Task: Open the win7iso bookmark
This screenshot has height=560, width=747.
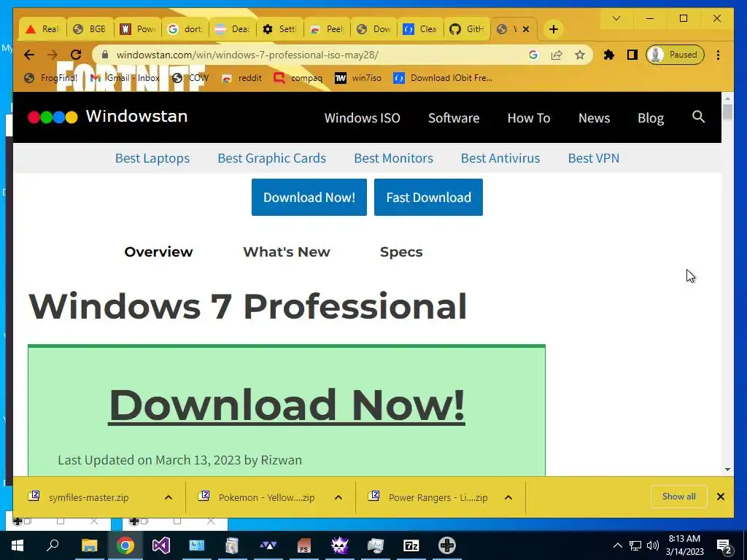Action: [357, 78]
